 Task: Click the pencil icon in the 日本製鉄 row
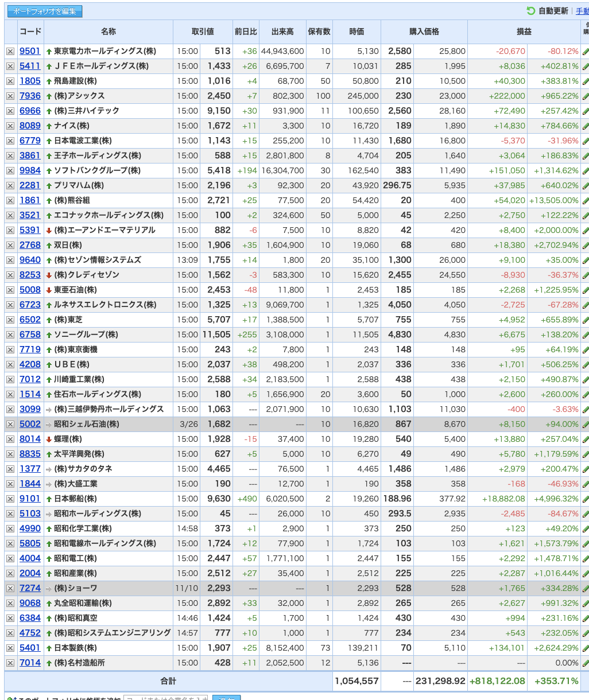coord(585,648)
